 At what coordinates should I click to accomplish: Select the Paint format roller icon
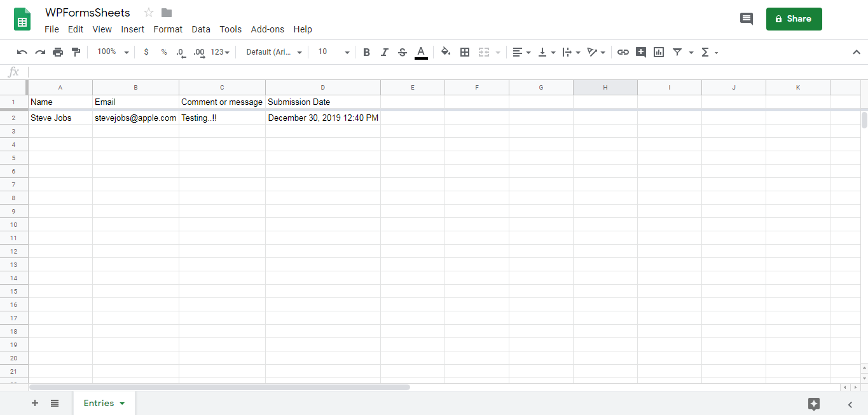coord(76,52)
